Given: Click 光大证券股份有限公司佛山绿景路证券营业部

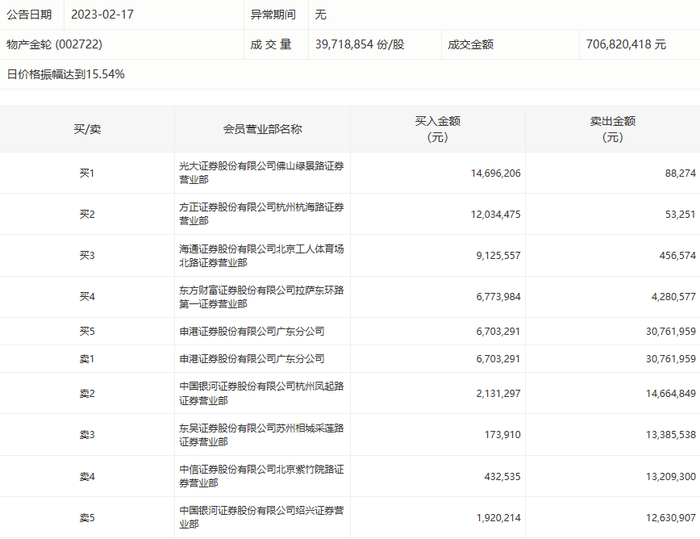Looking at the screenshot, I should (262, 173).
